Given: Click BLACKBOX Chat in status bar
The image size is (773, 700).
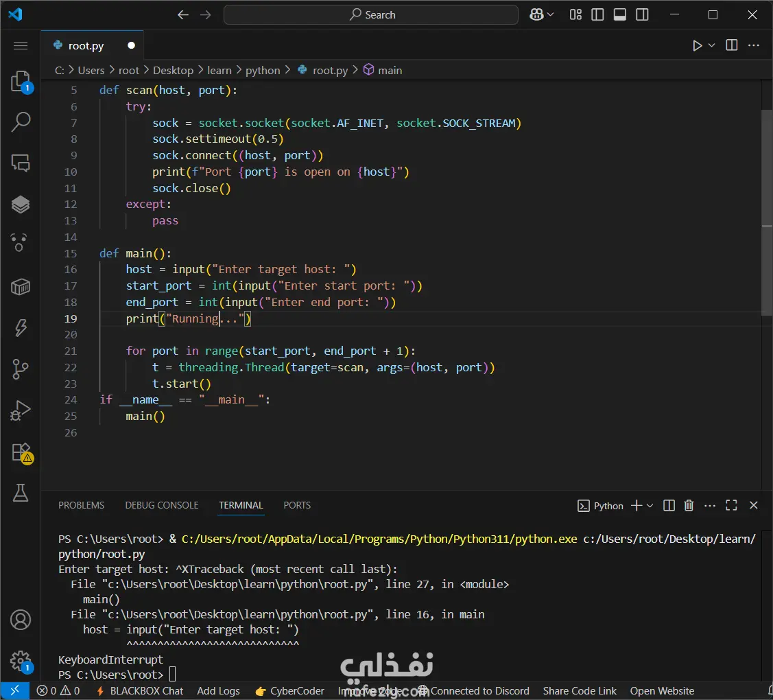Looking at the screenshot, I should click(x=140, y=691).
